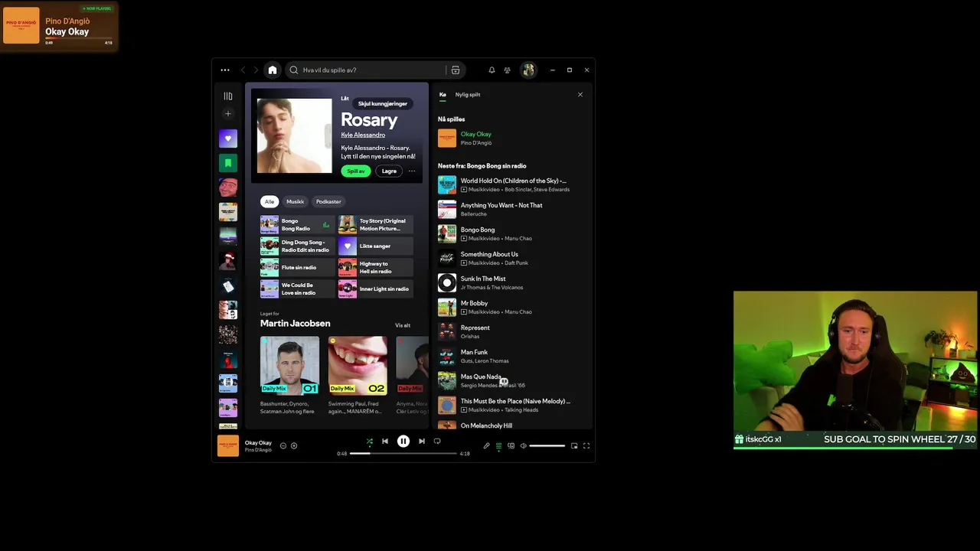This screenshot has width=980, height=551.
Task: Filter by 'Podkaster' chip
Action: click(328, 201)
